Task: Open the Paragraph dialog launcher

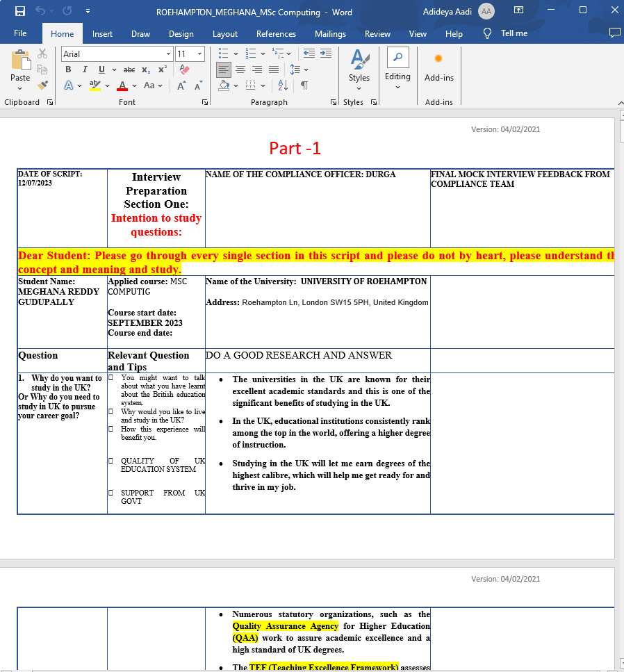Action: click(x=334, y=102)
